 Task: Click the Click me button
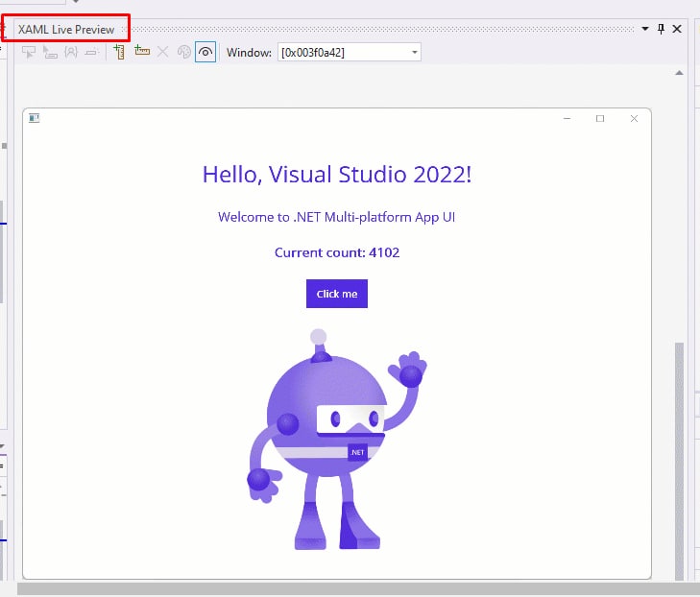(x=337, y=294)
